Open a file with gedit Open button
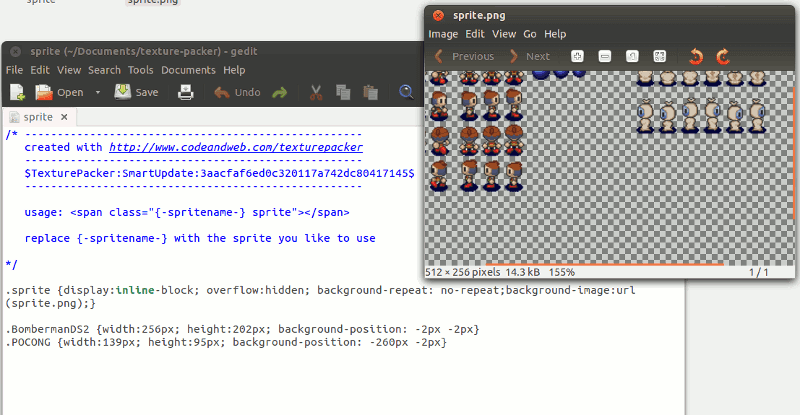The height and width of the screenshot is (415, 800). (x=59, y=92)
